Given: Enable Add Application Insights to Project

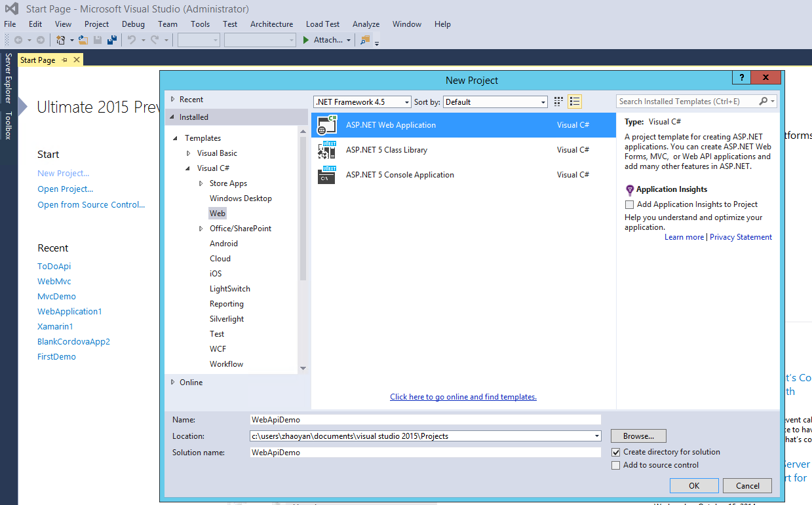Looking at the screenshot, I should [630, 204].
